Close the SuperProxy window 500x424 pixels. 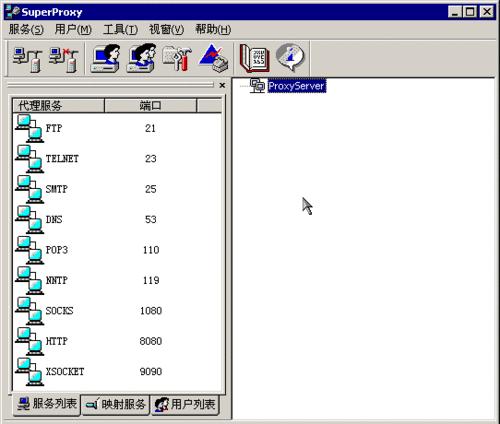pyautogui.click(x=487, y=12)
